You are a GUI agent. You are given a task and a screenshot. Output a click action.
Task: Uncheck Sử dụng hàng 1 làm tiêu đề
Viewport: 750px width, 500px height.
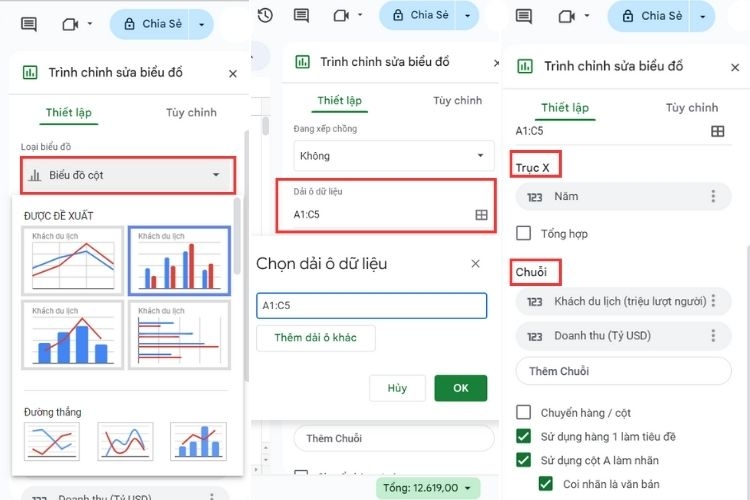(524, 436)
